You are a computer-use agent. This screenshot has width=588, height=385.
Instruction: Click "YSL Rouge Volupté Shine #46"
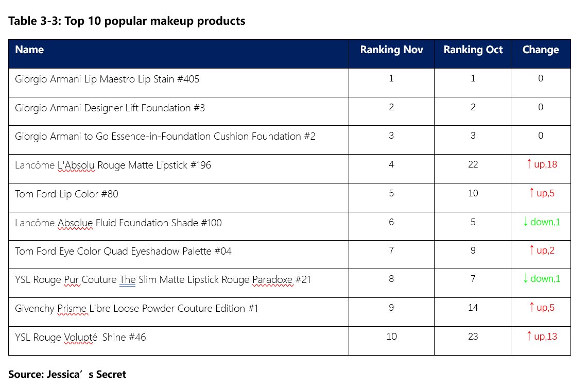(80, 338)
